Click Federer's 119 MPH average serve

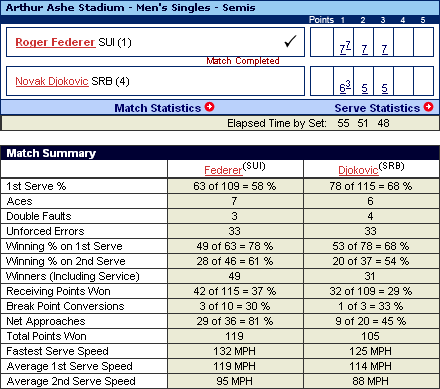tap(235, 366)
